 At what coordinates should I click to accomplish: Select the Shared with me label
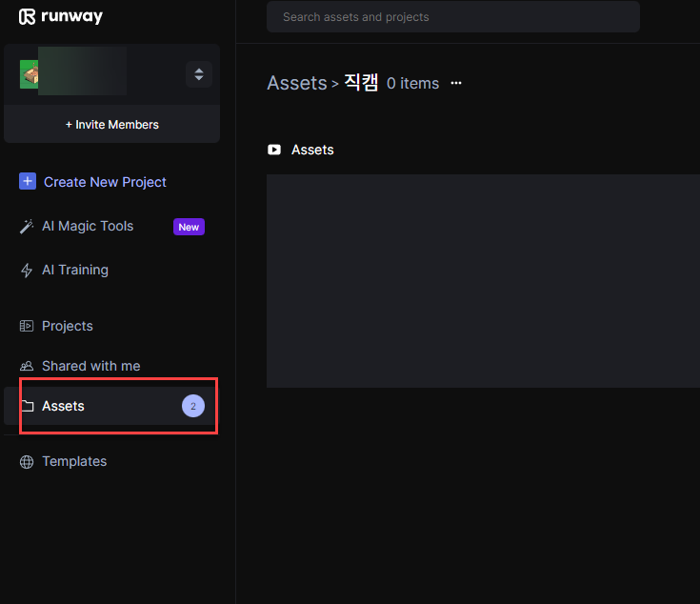click(x=91, y=366)
